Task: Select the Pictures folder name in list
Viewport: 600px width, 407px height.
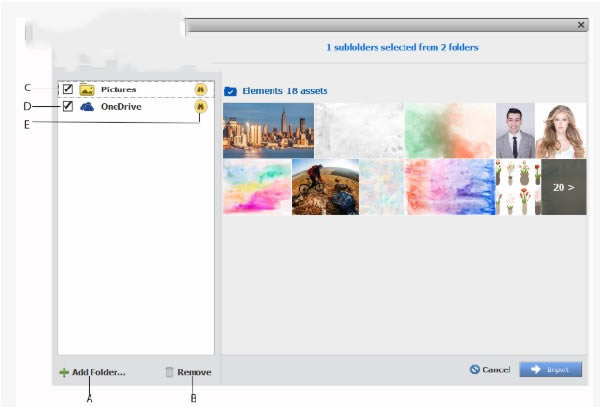Action: pos(118,89)
